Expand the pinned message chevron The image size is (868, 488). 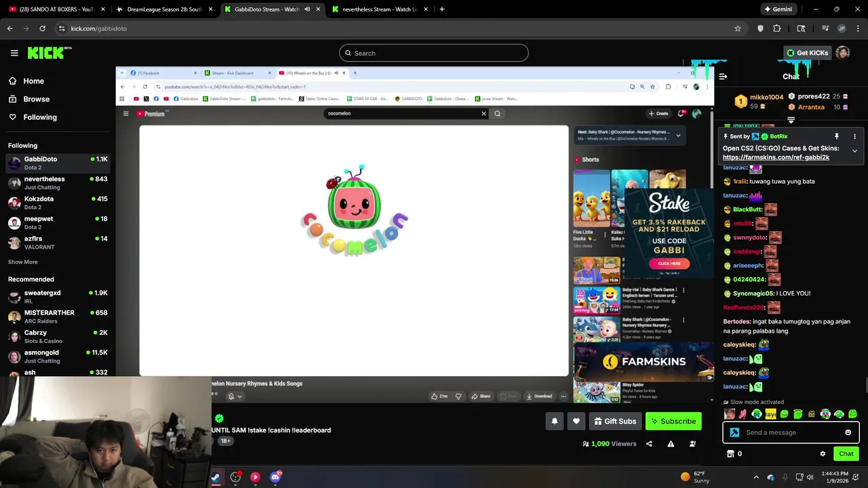click(854, 151)
